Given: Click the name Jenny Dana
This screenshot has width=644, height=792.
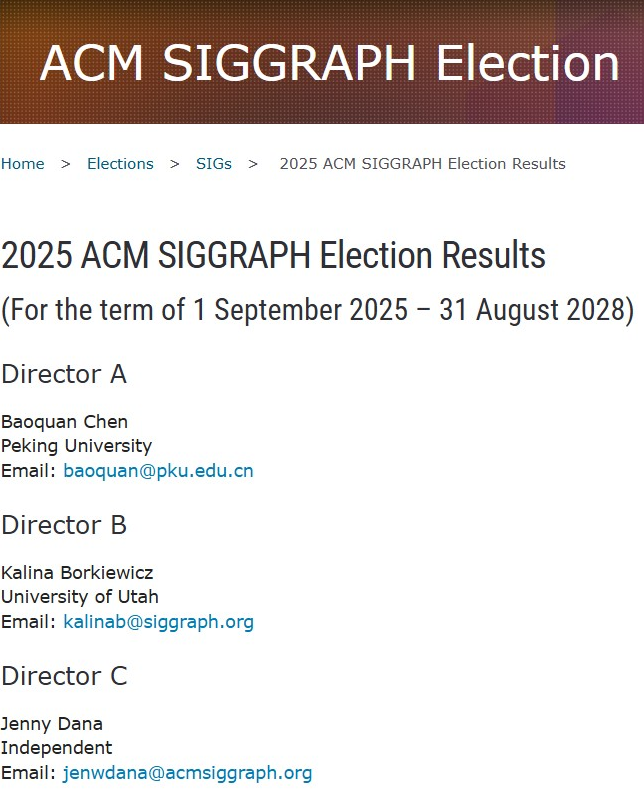Looking at the screenshot, I should tap(52, 724).
